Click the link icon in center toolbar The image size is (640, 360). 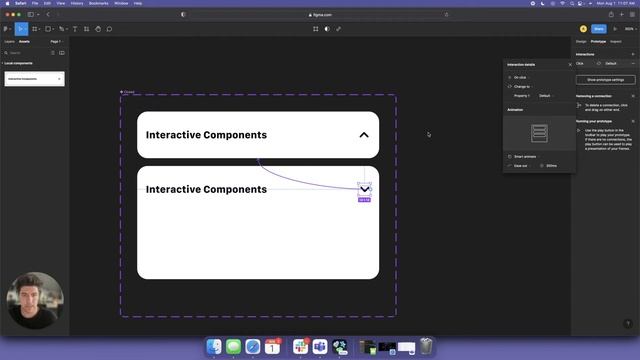click(x=338, y=29)
